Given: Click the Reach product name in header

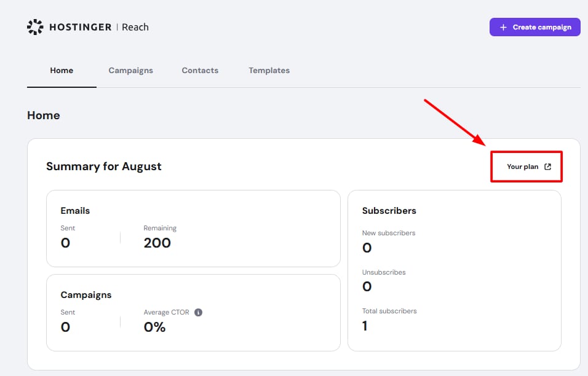Looking at the screenshot, I should 135,27.
